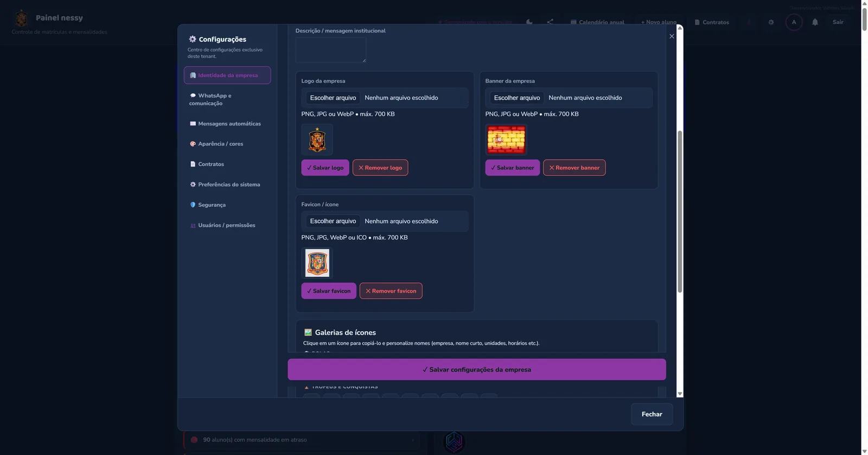Open the Identidade da empresa settings section
868x455 pixels.
pos(227,75)
